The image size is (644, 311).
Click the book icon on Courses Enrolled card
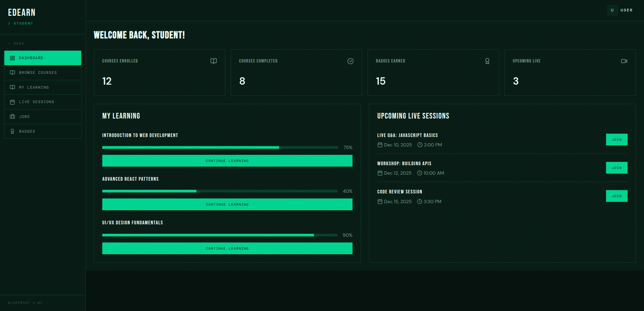[214, 61]
